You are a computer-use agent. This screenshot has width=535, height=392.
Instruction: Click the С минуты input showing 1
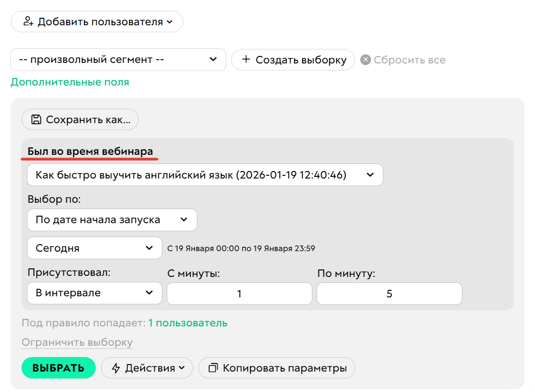239,294
